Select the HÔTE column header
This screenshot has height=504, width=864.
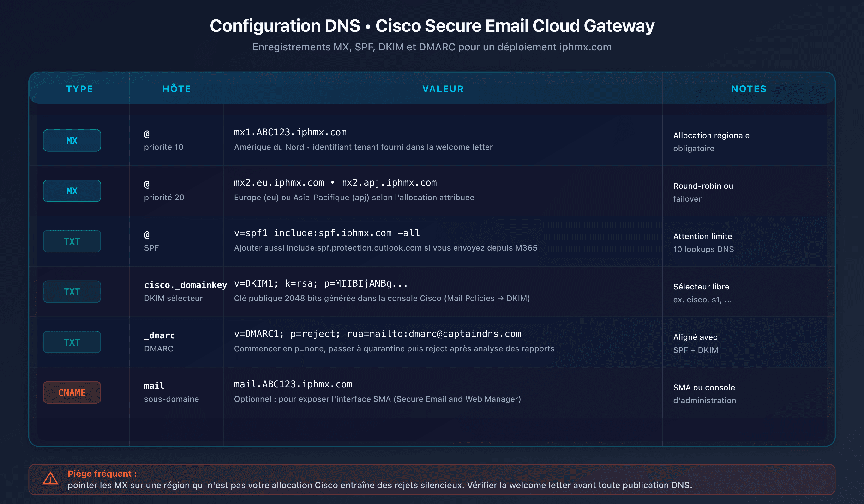point(176,89)
